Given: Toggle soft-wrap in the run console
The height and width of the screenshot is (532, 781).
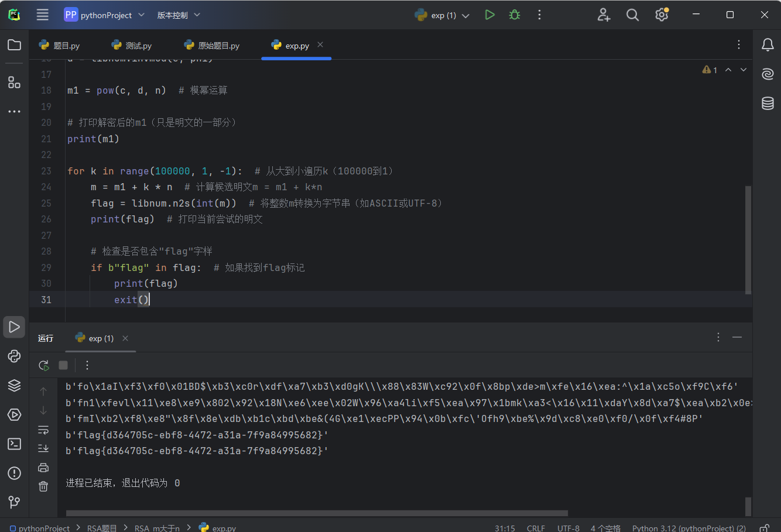Looking at the screenshot, I should 43,430.
